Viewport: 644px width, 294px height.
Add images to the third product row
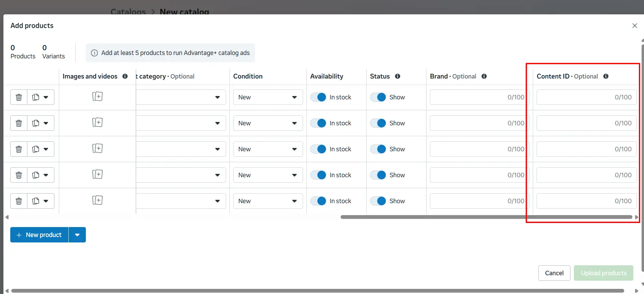point(97,149)
